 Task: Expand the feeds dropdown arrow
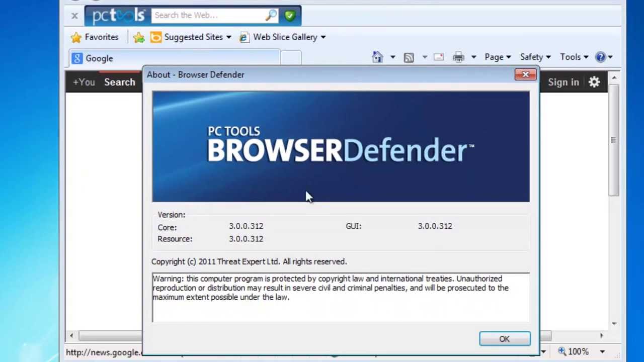[x=424, y=57]
